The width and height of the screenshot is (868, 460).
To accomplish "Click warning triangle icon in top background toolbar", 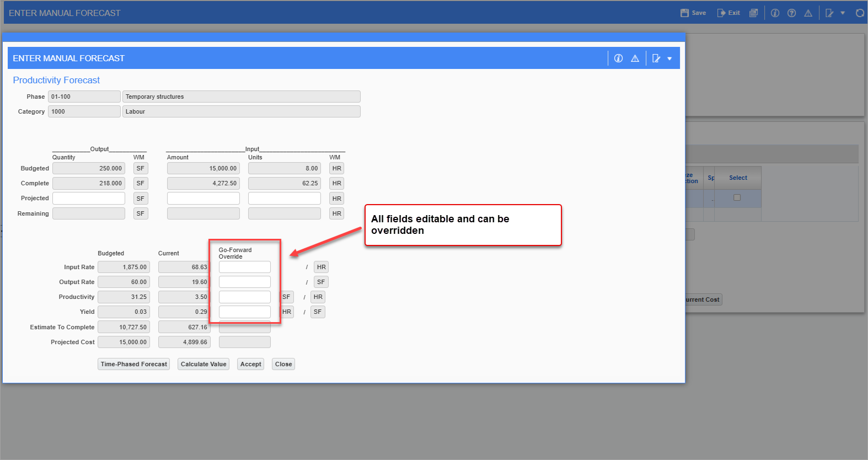I will coord(808,13).
